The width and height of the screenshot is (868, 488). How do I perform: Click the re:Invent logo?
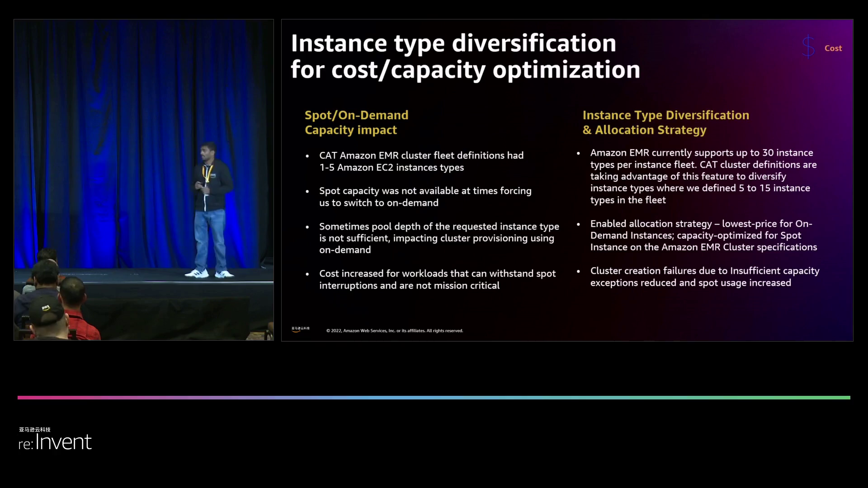[55, 442]
